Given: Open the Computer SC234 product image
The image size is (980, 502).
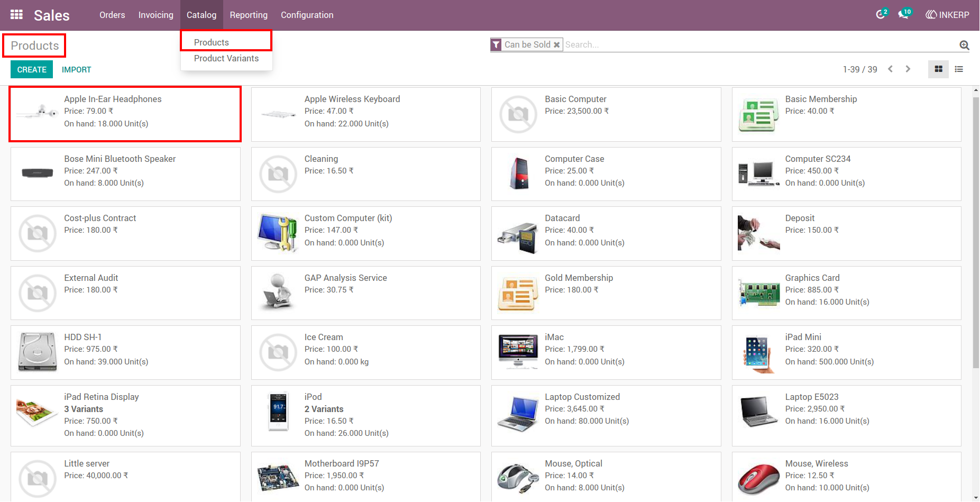Looking at the screenshot, I should tap(758, 174).
